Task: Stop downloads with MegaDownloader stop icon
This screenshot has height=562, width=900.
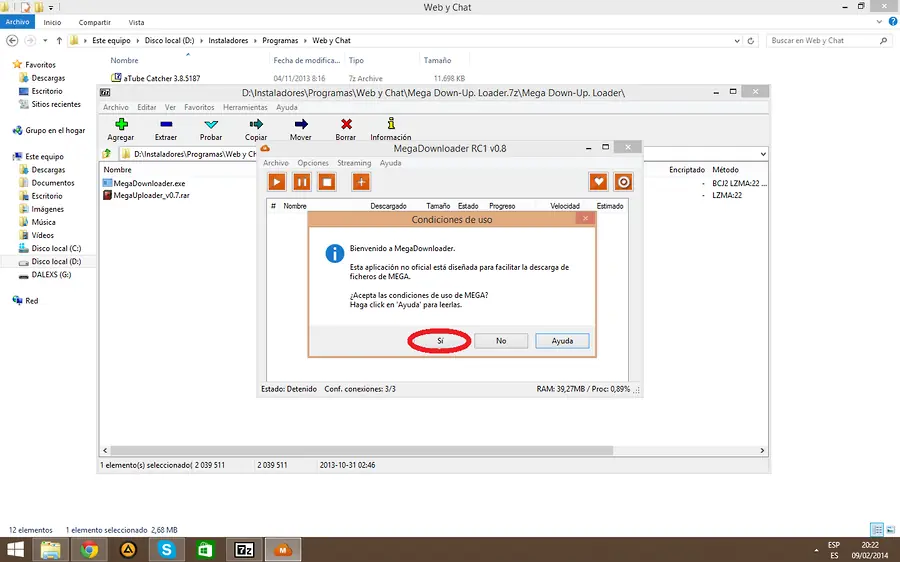Action: (327, 182)
